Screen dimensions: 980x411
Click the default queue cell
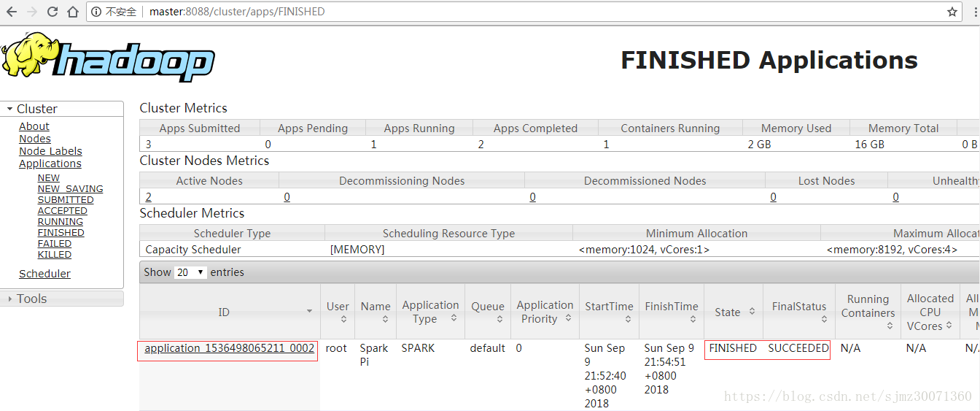coord(488,348)
